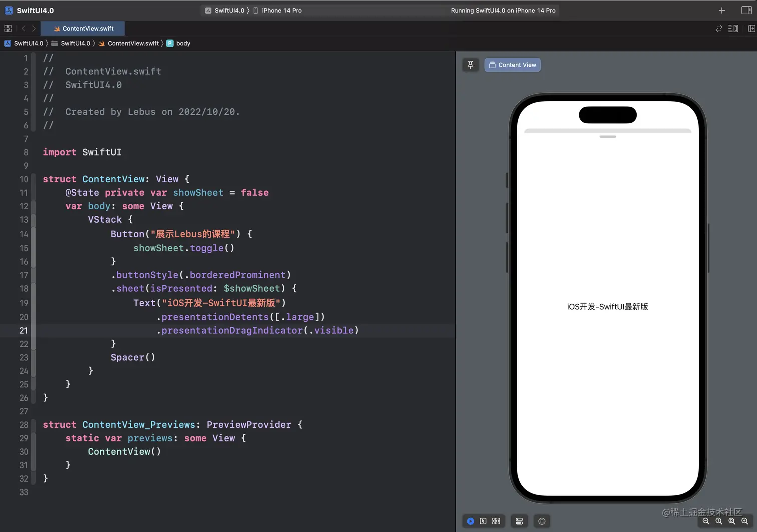
Task: Click the struct ContentView declaration
Action: click(116, 179)
